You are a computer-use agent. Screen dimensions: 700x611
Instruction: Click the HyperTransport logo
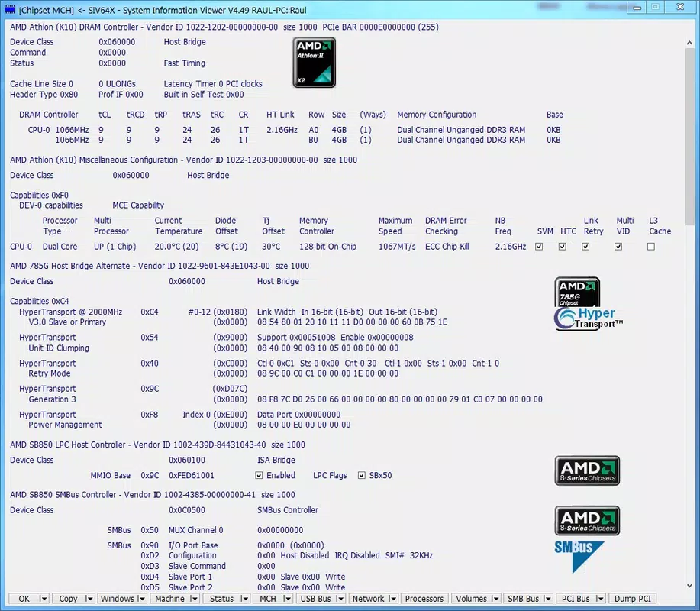pos(589,319)
